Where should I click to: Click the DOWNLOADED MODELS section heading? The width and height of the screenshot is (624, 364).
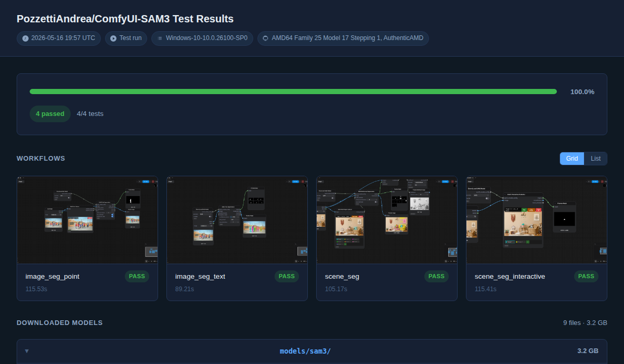[60, 323]
